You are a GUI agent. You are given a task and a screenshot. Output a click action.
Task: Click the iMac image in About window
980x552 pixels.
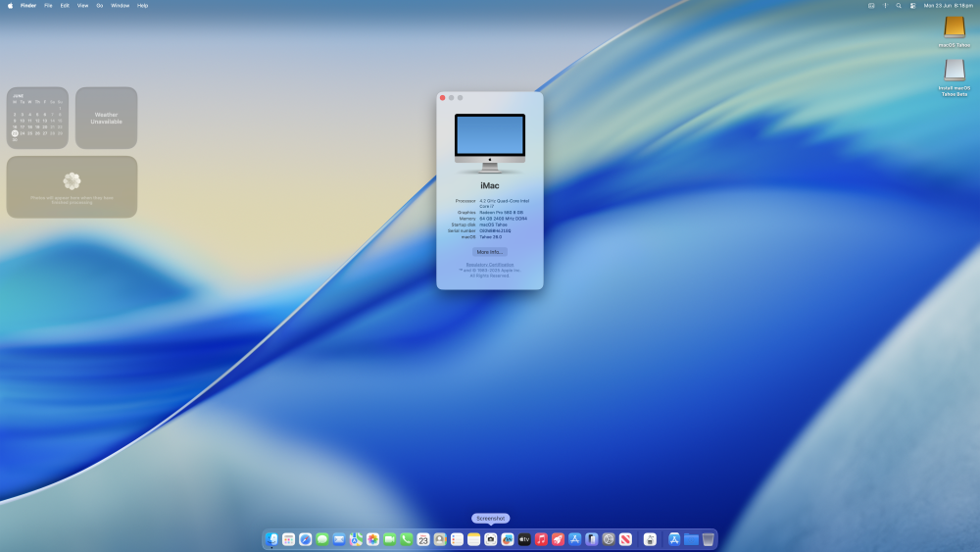490,143
